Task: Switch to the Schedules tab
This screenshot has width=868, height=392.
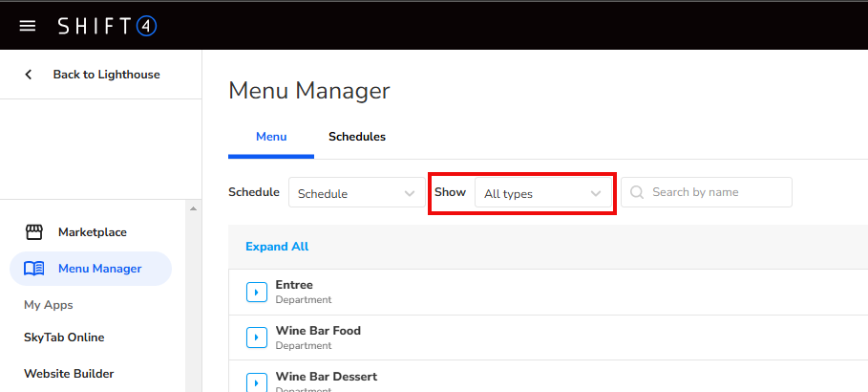Action: 357,137
